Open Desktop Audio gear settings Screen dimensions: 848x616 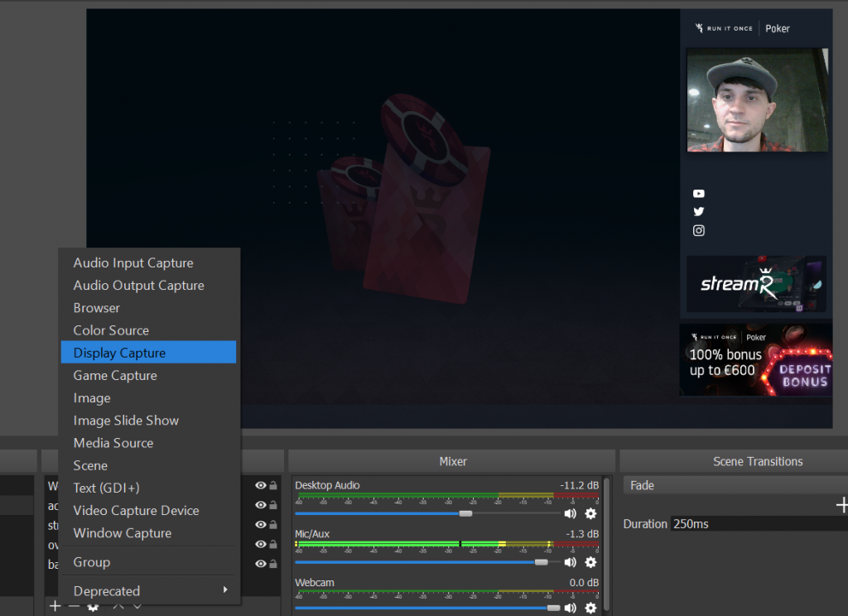pyautogui.click(x=590, y=513)
